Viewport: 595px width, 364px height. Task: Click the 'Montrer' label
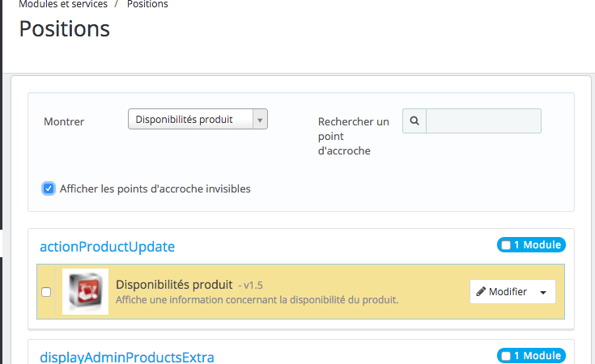(64, 121)
